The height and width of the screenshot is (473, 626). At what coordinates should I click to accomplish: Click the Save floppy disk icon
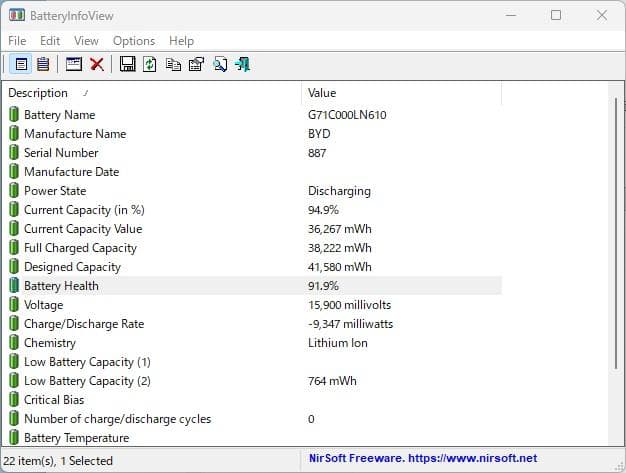[x=127, y=65]
